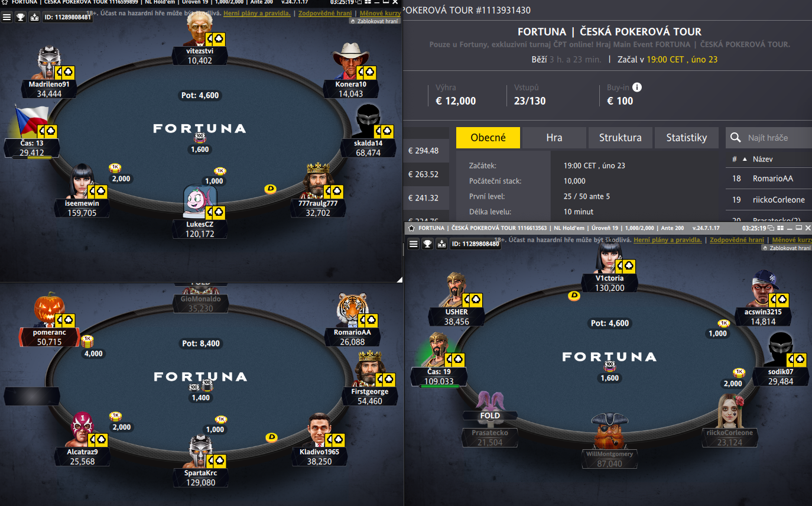The image size is (812, 506).
Task: Open the hamburger menu on top-left table
Action: point(7,17)
